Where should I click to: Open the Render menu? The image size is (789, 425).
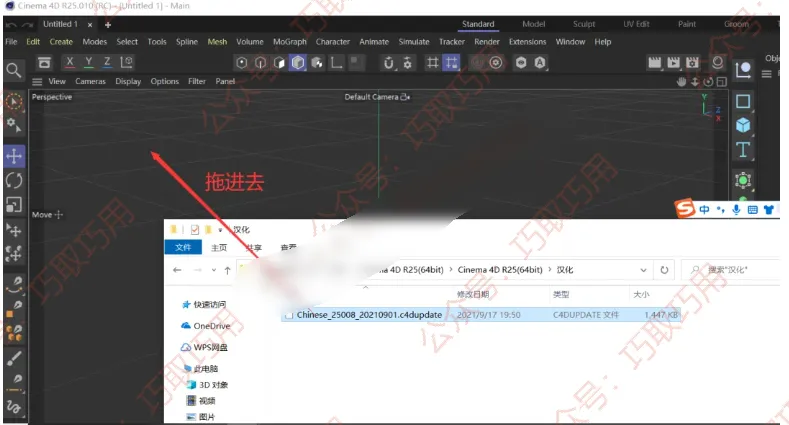click(x=487, y=42)
